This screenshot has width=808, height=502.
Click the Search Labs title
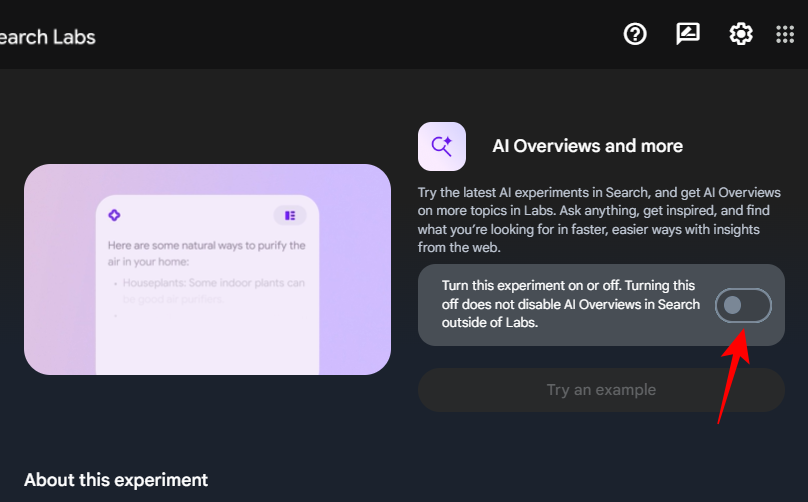tap(47, 37)
